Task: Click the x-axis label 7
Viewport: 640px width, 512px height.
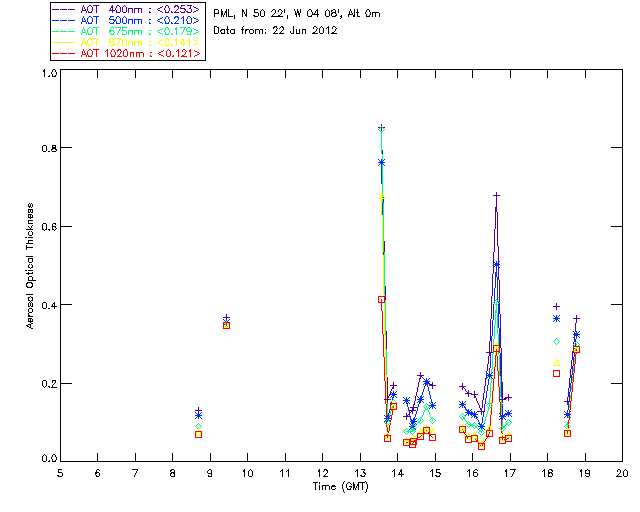Action: tap(135, 473)
